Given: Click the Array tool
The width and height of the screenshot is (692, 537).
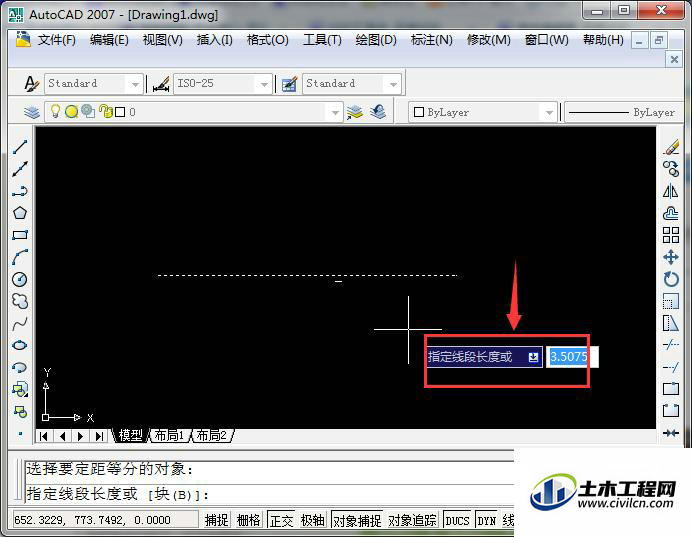Looking at the screenshot, I should [671, 235].
